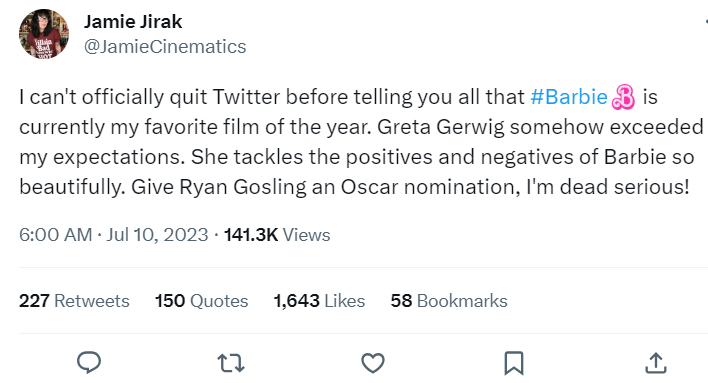The width and height of the screenshot is (708, 383).
Task: Click the Jul 10, 2023 date
Action: (157, 235)
